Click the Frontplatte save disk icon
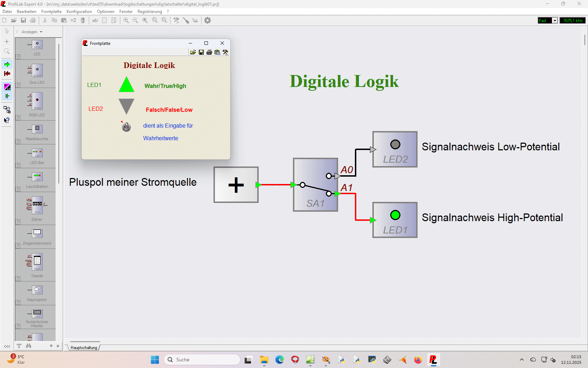 point(201,52)
